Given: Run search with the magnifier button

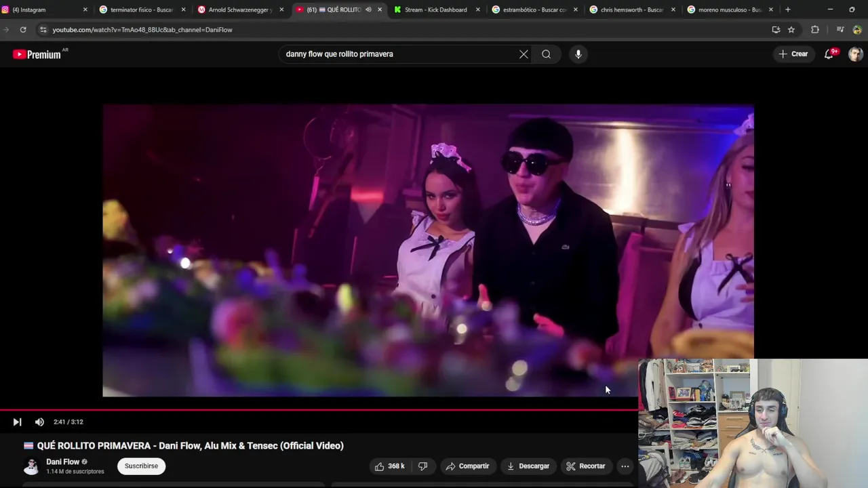Looking at the screenshot, I should click(x=546, y=54).
